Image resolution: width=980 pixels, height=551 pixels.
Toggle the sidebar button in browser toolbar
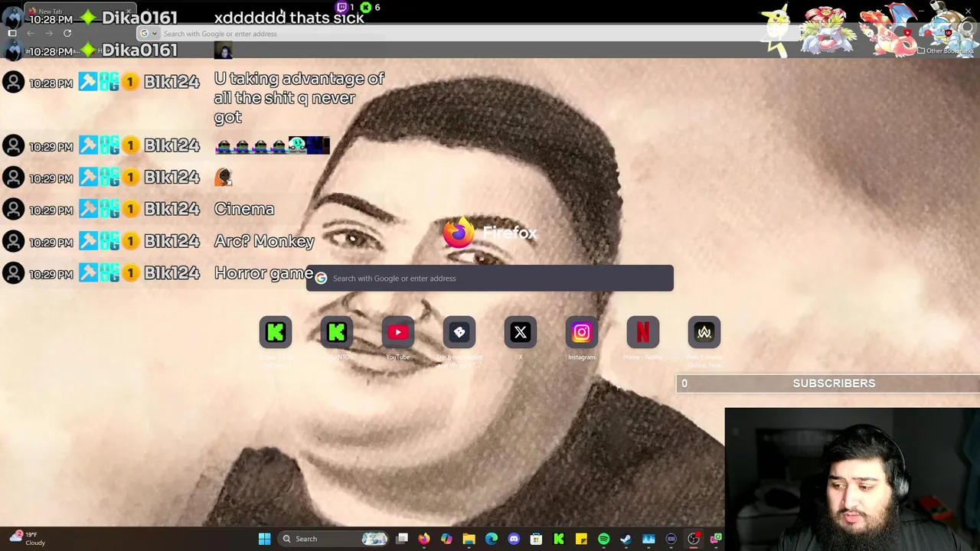12,34
